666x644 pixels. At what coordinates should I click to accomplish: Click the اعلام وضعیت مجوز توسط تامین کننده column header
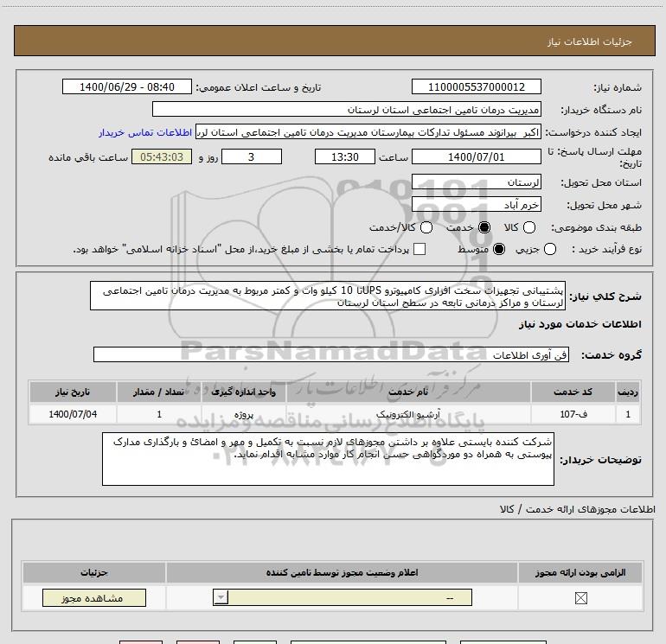342,572
